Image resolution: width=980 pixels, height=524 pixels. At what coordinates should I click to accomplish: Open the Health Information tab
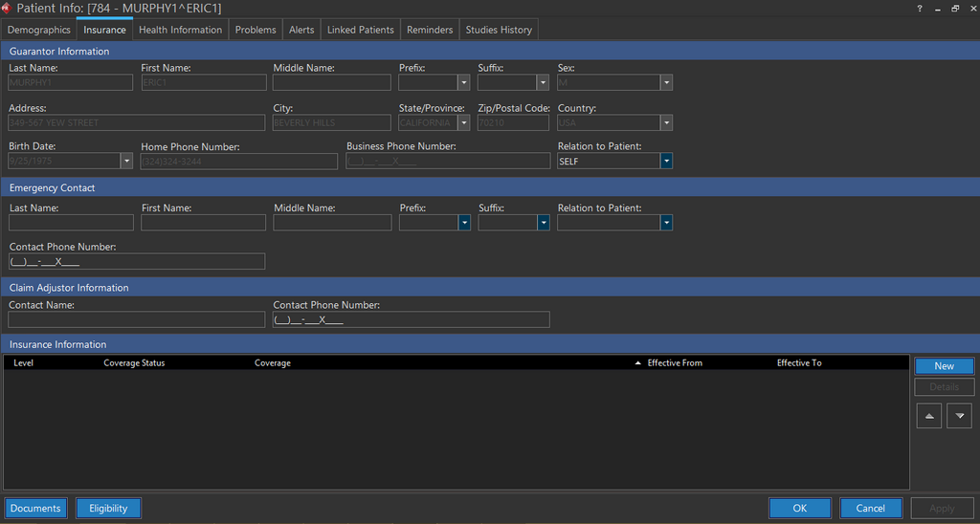[180, 30]
